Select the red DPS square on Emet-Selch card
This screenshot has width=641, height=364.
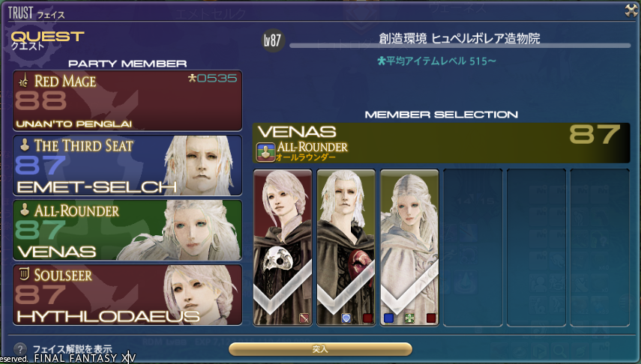click(x=367, y=318)
